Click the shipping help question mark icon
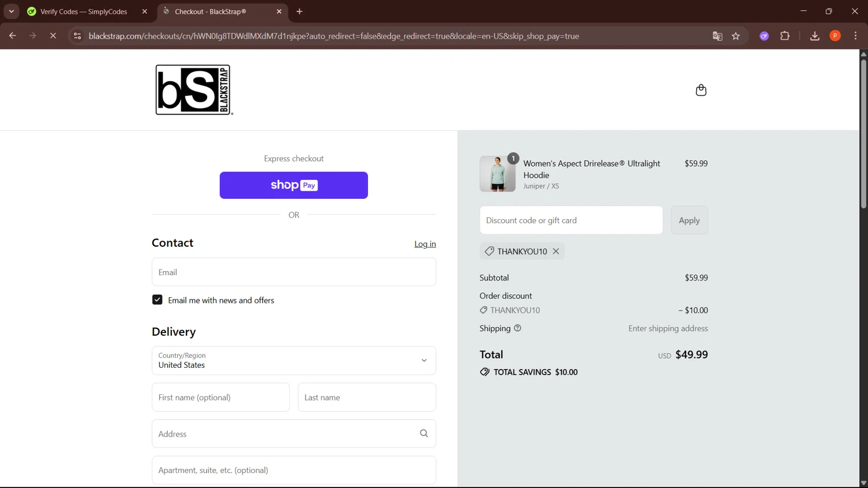This screenshot has height=488, width=868. point(517,328)
